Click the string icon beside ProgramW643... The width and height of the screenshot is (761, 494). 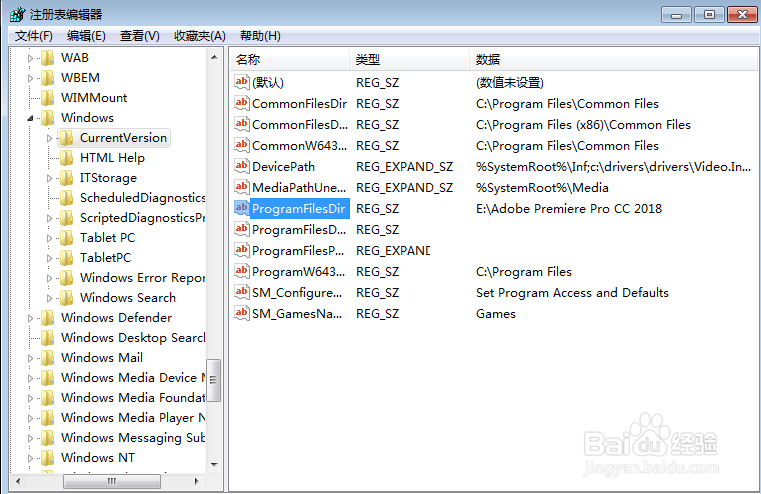coord(241,271)
